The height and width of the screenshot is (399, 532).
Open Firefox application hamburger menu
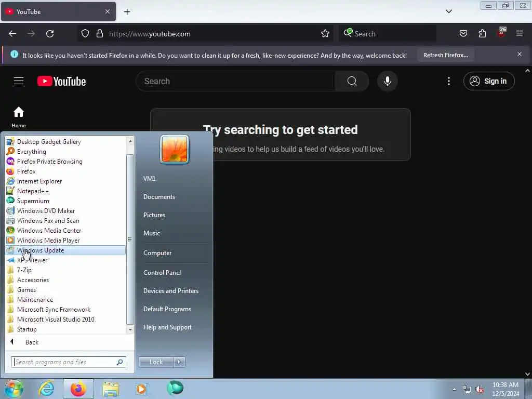tap(520, 34)
